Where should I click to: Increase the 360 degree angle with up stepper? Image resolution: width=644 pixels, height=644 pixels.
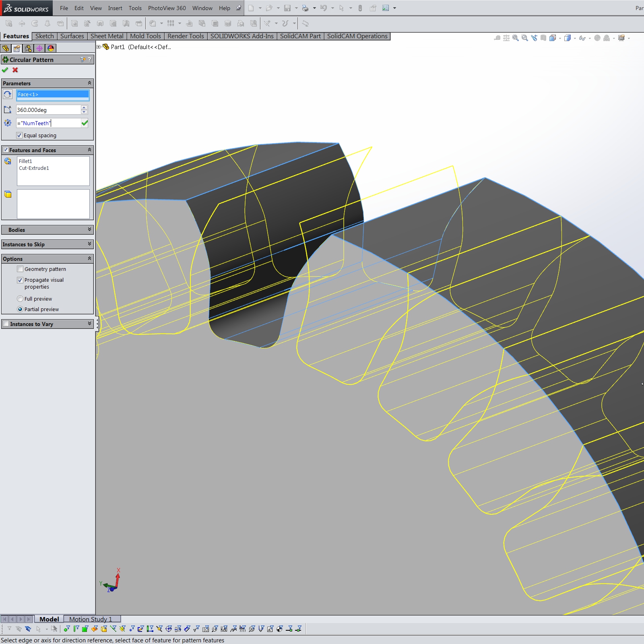pyautogui.click(x=83, y=107)
